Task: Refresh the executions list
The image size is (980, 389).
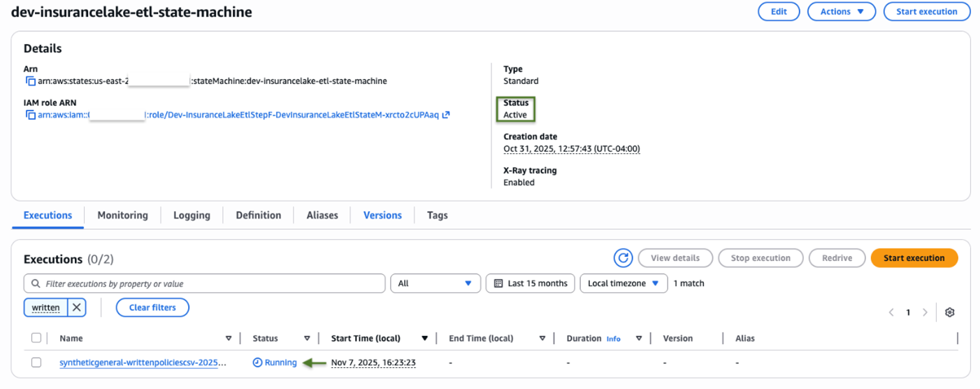Action: [x=623, y=258]
